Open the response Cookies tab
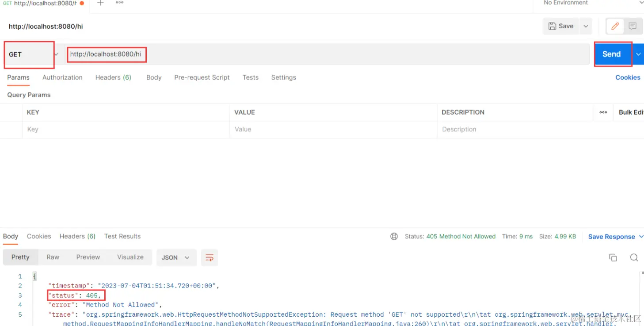This screenshot has width=644, height=326. pyautogui.click(x=39, y=236)
